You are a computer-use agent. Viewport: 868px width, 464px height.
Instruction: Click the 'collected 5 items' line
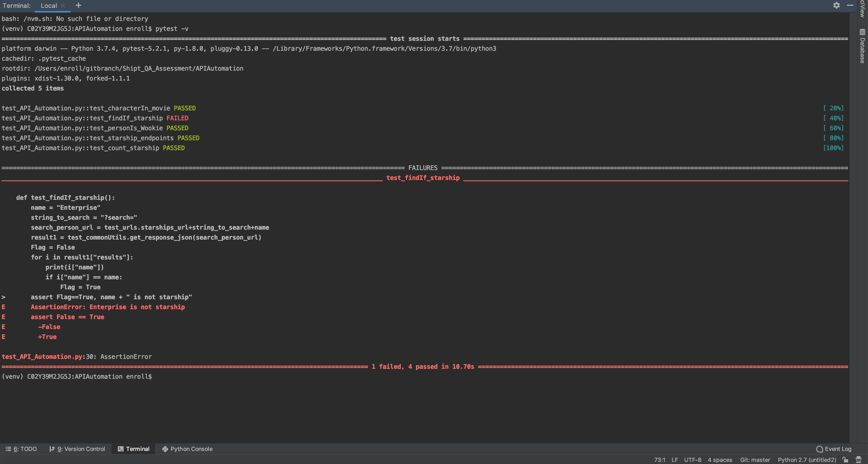click(x=33, y=88)
